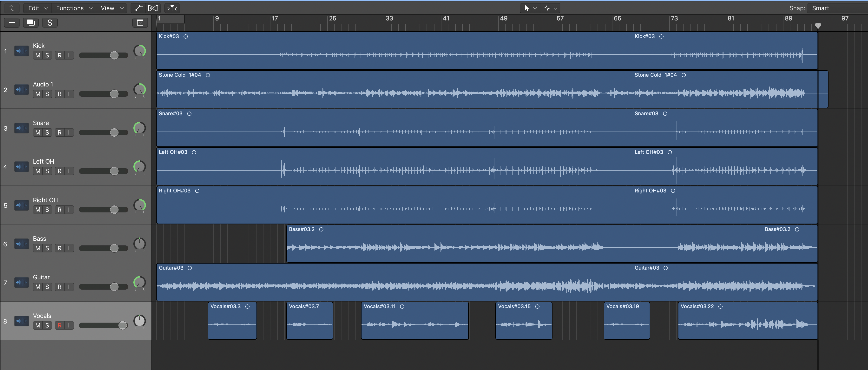Toggle input monitoring on Left OH track
Viewport: 868px width, 370px height.
pos(69,171)
